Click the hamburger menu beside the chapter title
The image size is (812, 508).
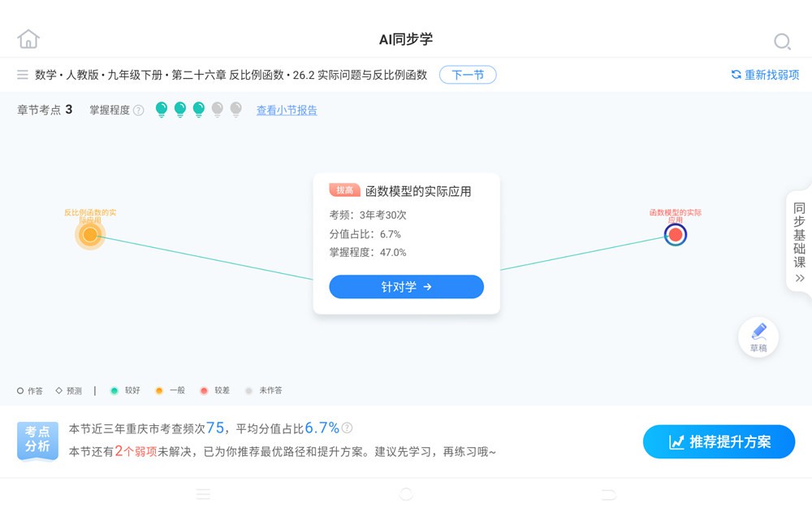(21, 75)
